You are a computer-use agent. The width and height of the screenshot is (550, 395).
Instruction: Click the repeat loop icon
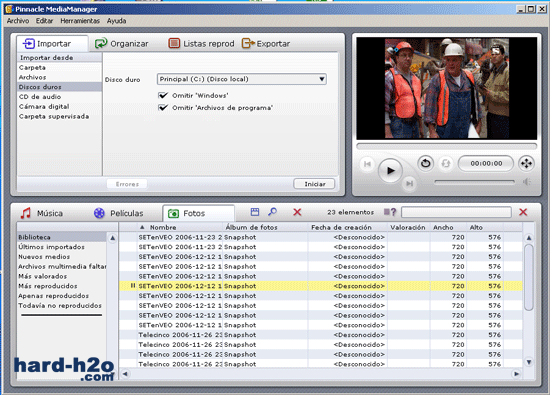coord(425,163)
